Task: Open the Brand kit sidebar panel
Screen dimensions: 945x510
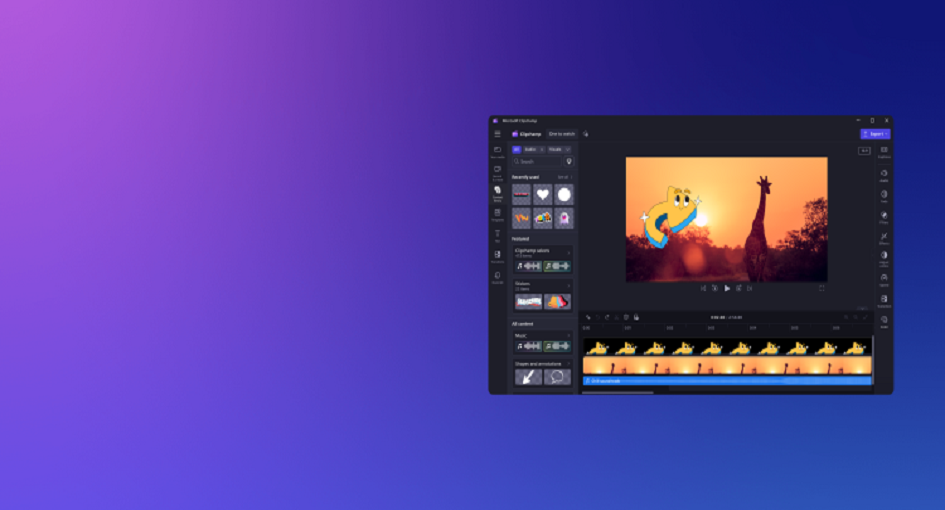Action: point(497,278)
